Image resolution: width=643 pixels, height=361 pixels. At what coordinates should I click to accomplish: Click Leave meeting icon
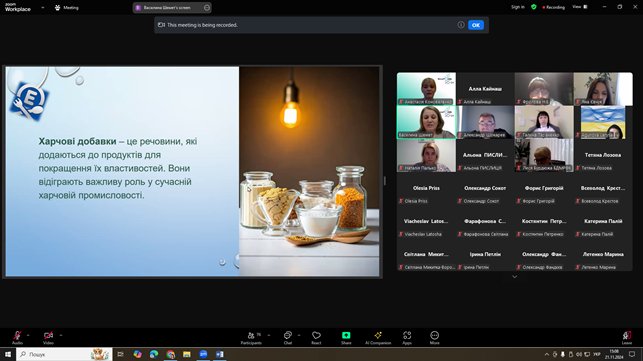point(627,337)
